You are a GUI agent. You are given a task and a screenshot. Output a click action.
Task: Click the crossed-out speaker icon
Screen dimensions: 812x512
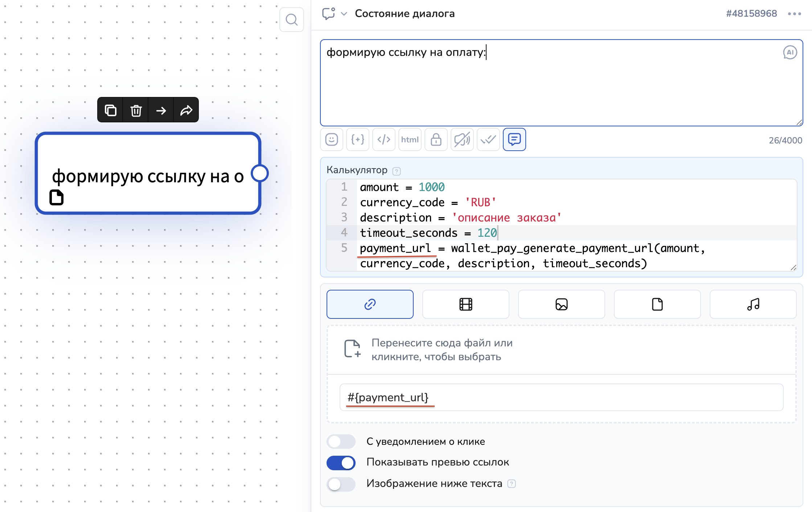point(462,140)
